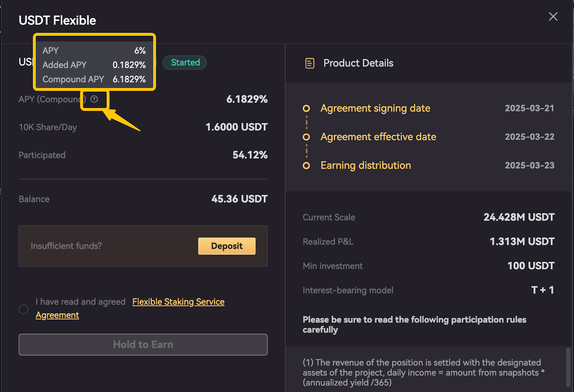
Task: Click the Agreement signing date timeline marker
Action: [x=306, y=108]
